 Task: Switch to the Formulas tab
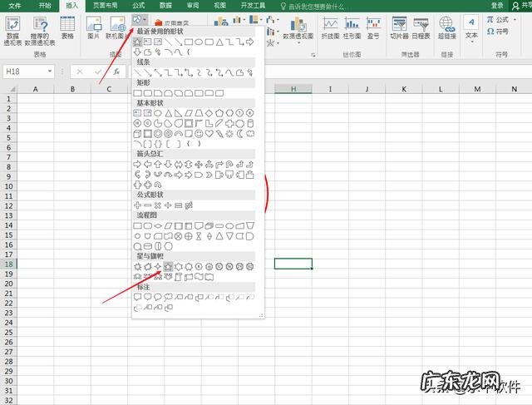(139, 6)
